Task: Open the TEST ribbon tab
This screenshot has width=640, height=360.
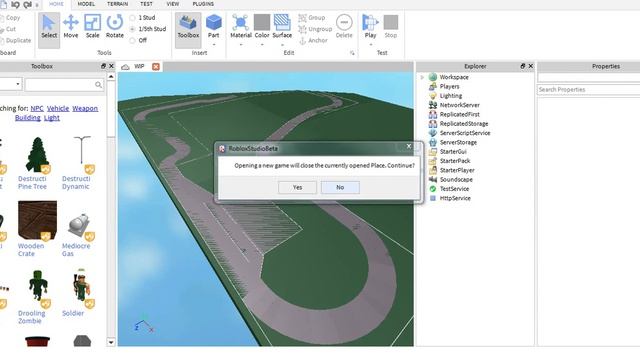Action: pyautogui.click(x=146, y=4)
